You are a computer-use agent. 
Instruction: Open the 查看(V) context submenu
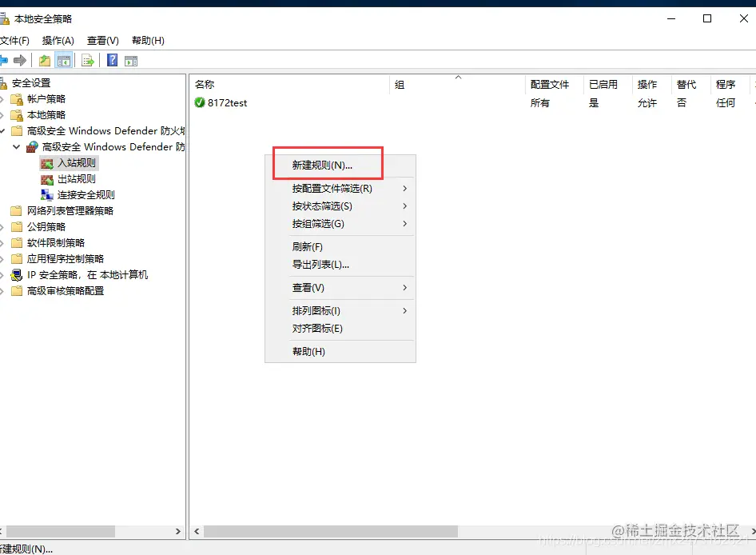(x=340, y=288)
